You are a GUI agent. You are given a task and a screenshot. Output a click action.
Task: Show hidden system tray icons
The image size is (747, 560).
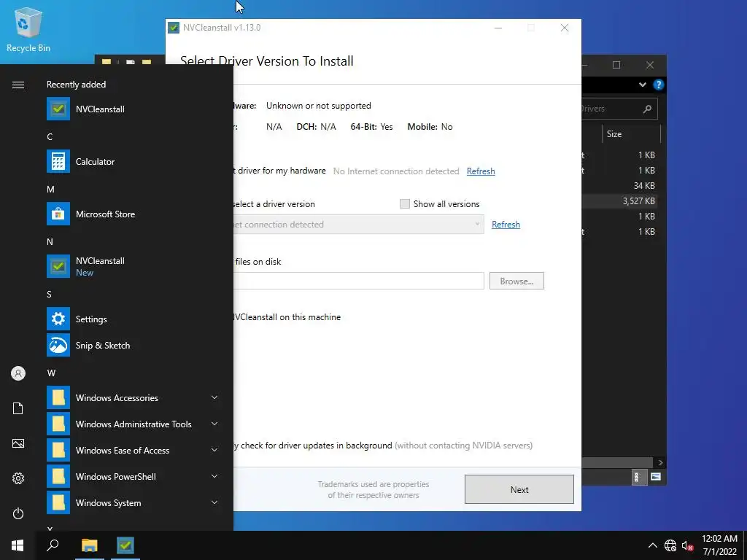[653, 545]
